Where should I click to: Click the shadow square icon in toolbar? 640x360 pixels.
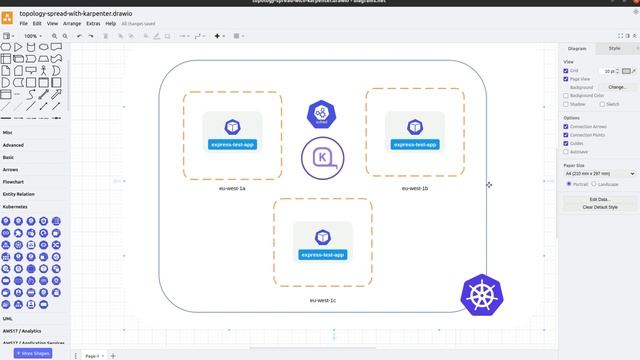tap(167, 36)
